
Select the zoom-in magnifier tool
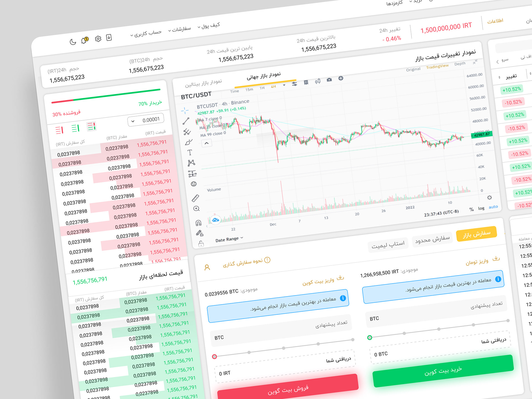[x=196, y=209]
